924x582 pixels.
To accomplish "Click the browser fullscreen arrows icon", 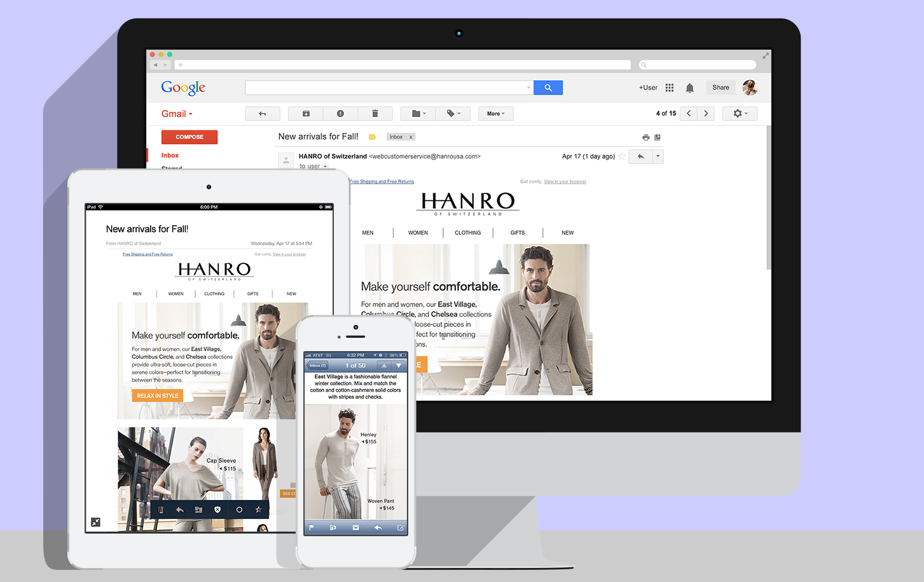I will [766, 55].
